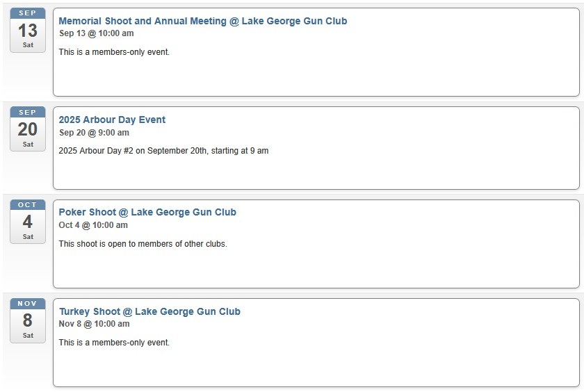Click the OCT header on the 4 badge
Image resolution: width=584 pixels, height=392 pixels.
click(28, 205)
